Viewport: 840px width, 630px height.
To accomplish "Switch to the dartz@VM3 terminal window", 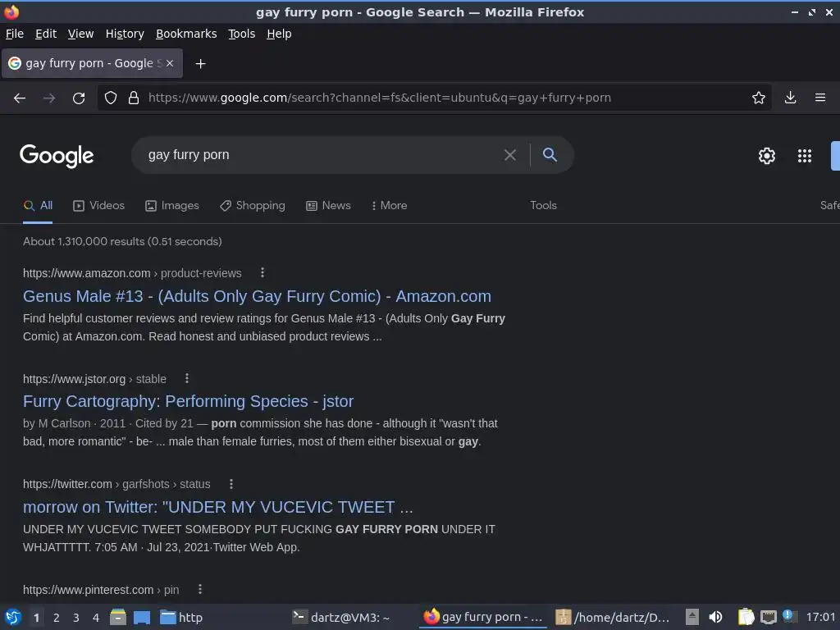I will (341, 618).
